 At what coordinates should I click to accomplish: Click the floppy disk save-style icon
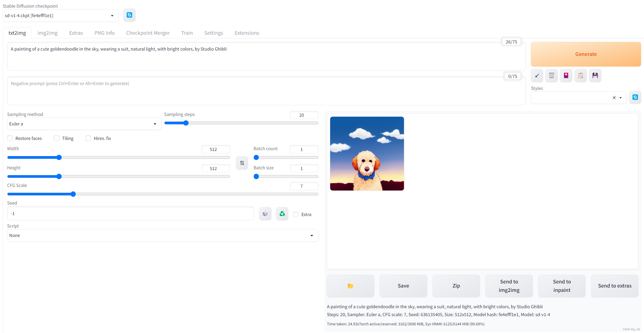coord(595,76)
